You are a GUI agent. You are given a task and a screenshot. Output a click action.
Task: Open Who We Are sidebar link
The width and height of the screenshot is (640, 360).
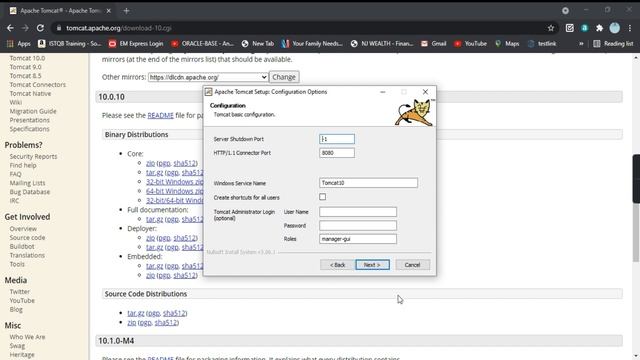tap(27, 337)
